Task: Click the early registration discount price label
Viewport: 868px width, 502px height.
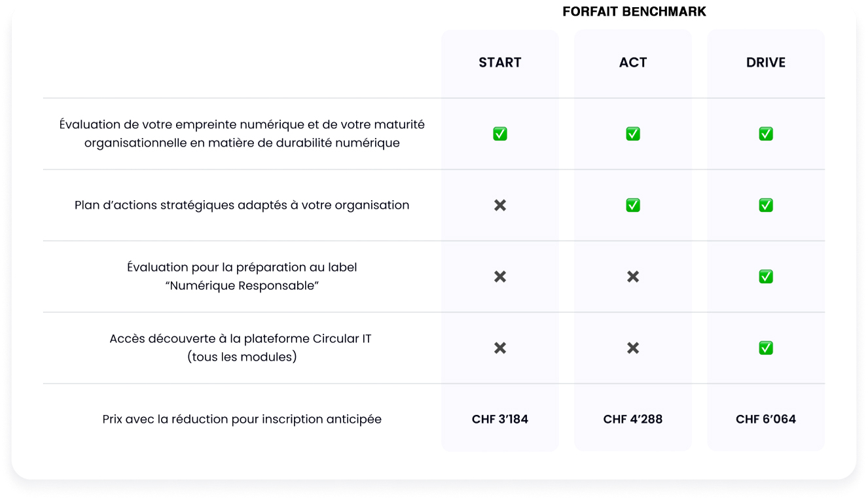Action: [242, 420]
